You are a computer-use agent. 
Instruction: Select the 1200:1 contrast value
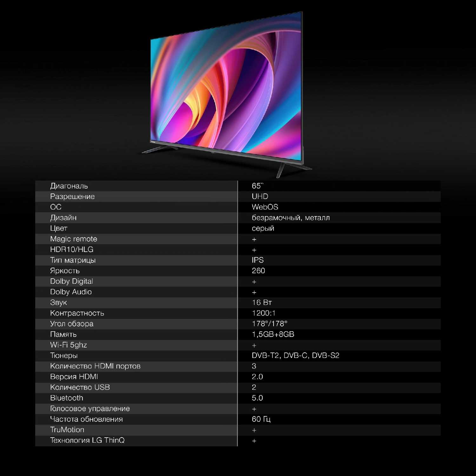[x=263, y=313]
